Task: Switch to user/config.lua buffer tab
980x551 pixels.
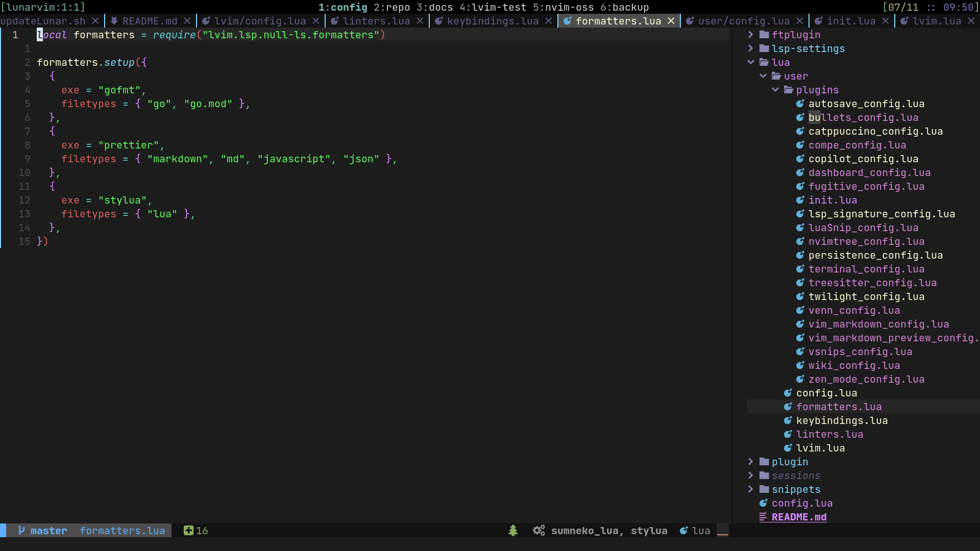Action: [744, 21]
